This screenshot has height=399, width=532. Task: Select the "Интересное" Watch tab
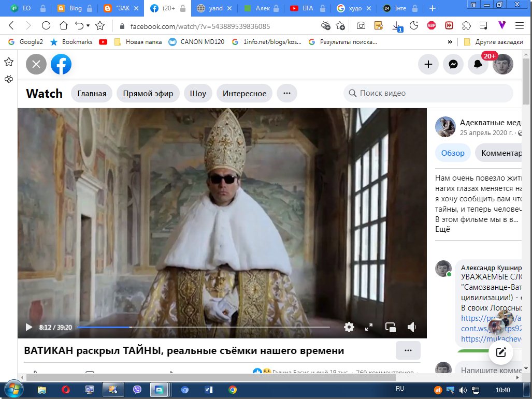click(245, 93)
